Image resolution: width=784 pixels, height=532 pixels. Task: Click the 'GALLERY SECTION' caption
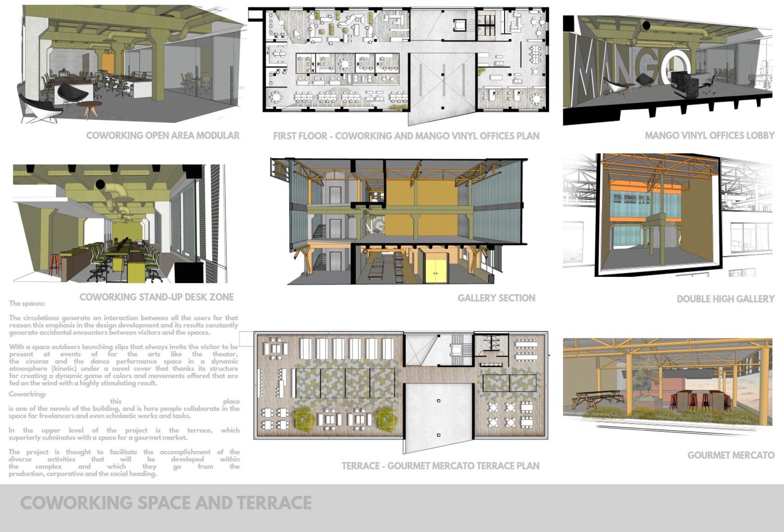tap(496, 298)
